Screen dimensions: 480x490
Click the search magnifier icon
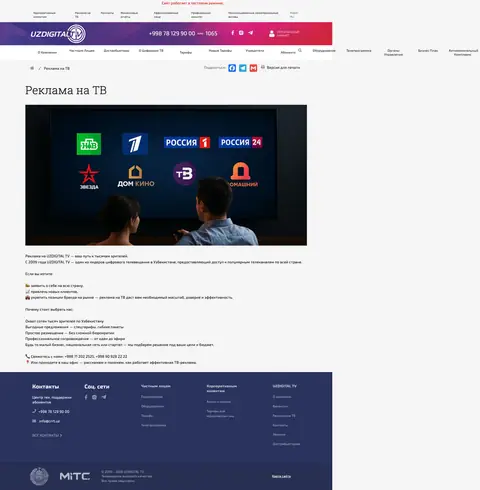point(300,50)
